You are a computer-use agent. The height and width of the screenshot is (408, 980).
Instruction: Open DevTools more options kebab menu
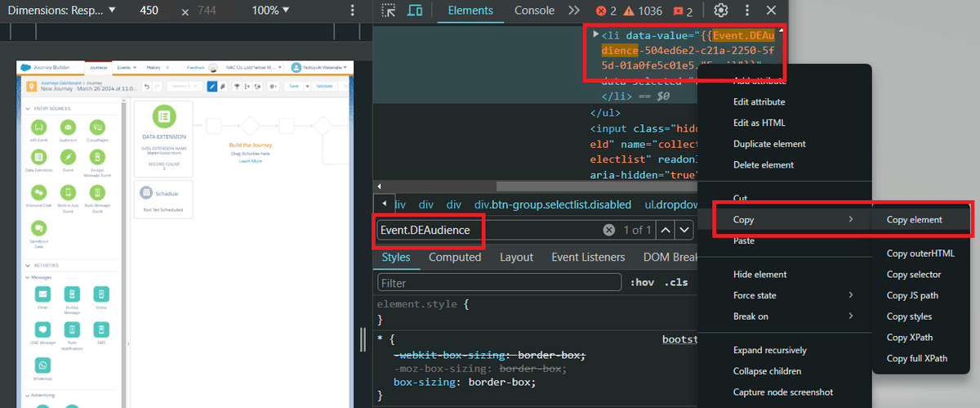[746, 11]
